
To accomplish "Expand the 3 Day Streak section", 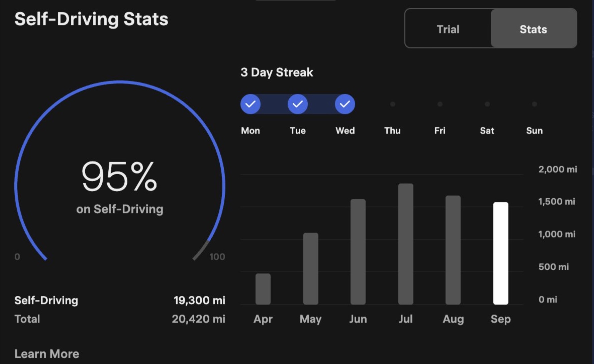I will coord(277,72).
